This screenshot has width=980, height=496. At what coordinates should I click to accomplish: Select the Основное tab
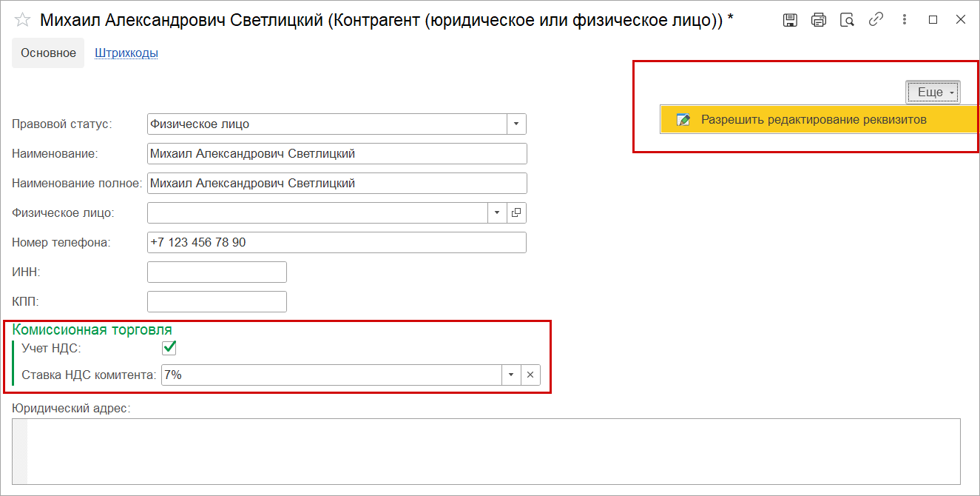pyautogui.click(x=49, y=53)
